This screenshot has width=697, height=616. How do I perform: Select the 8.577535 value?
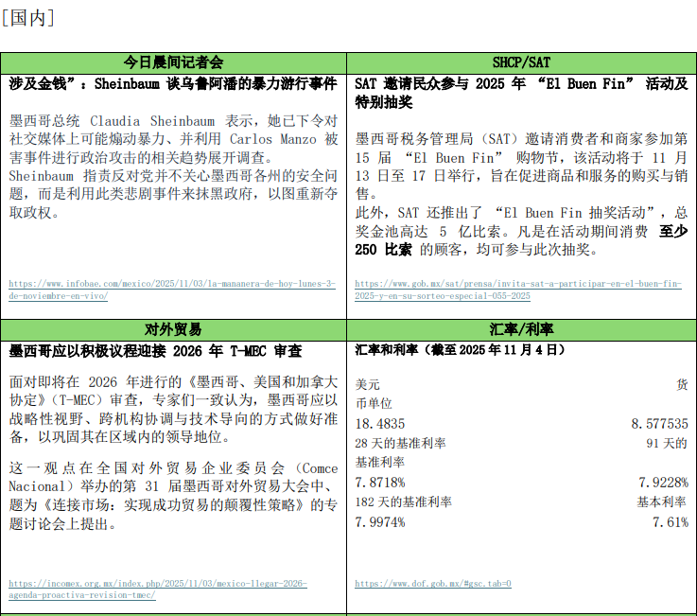point(659,424)
